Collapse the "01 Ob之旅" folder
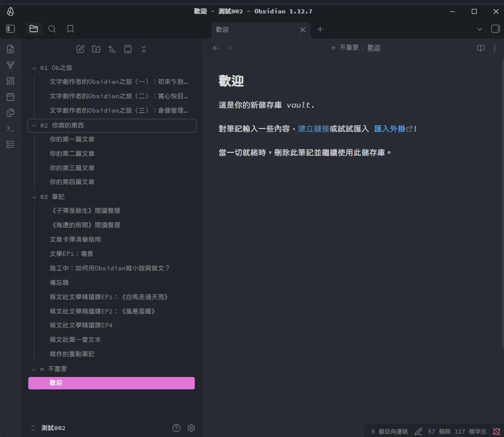Viewport: 504px width, 437px height. click(34, 68)
